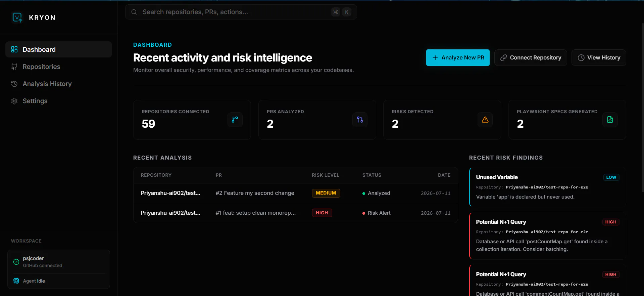Image resolution: width=644 pixels, height=296 pixels.
Task: Click 'Variable app is declared but never used' text
Action: tap(525, 197)
